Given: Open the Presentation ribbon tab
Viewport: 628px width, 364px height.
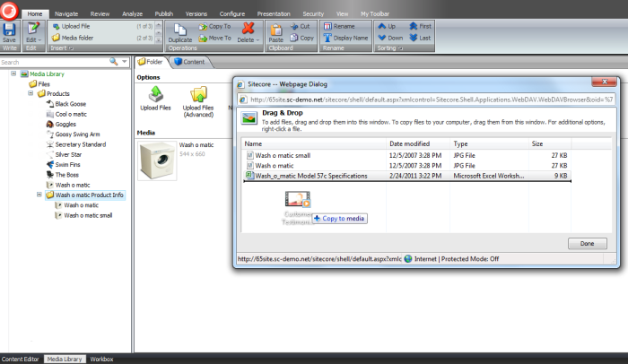Looking at the screenshot, I should click(274, 14).
